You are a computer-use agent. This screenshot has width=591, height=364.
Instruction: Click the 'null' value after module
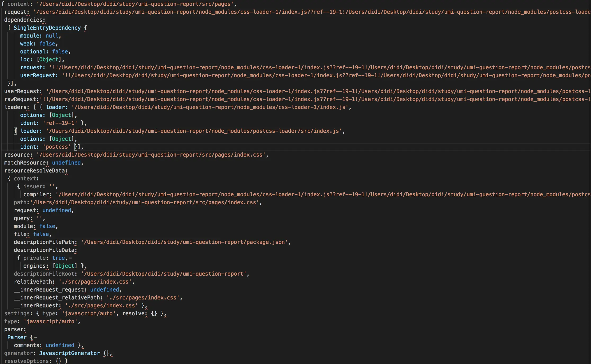tap(52, 36)
